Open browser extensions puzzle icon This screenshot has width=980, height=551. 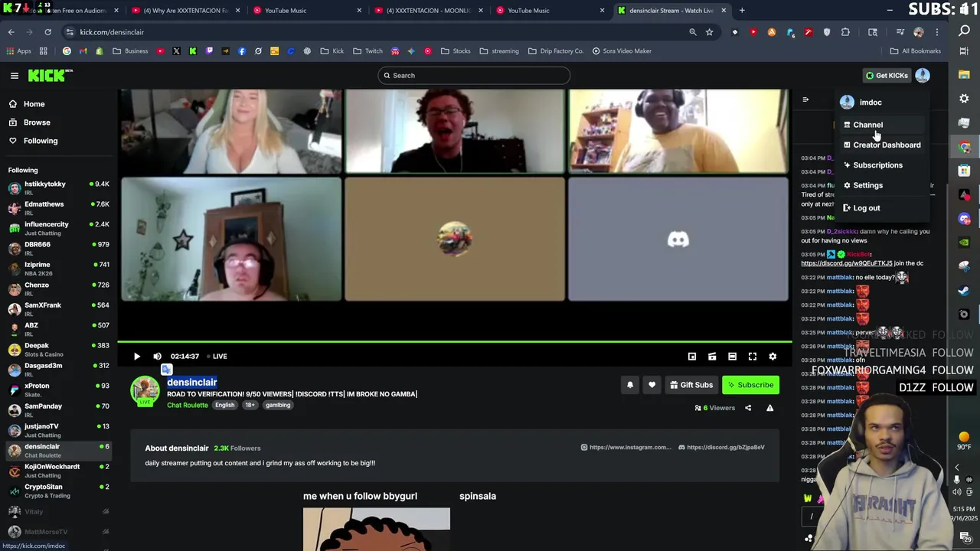coord(845,32)
